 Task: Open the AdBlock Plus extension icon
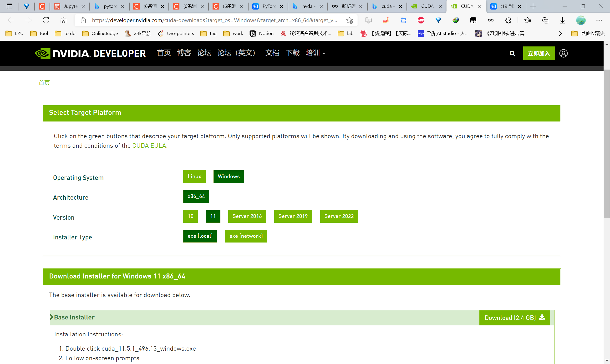click(421, 20)
